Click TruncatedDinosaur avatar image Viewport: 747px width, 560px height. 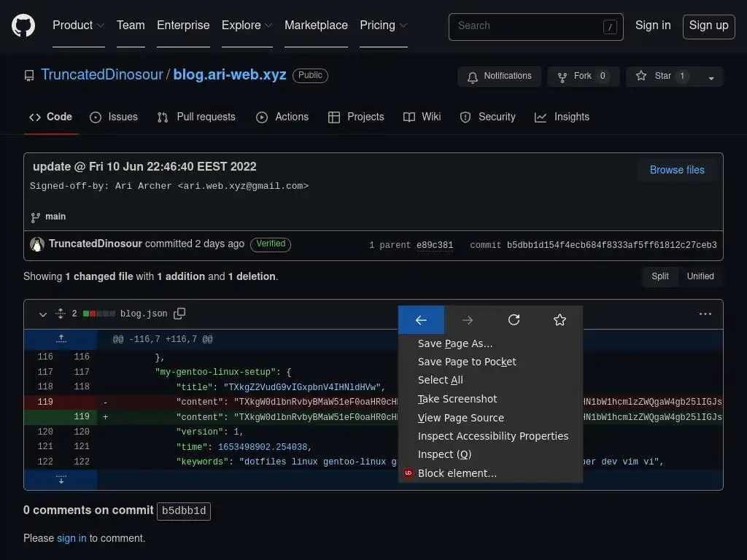point(37,244)
